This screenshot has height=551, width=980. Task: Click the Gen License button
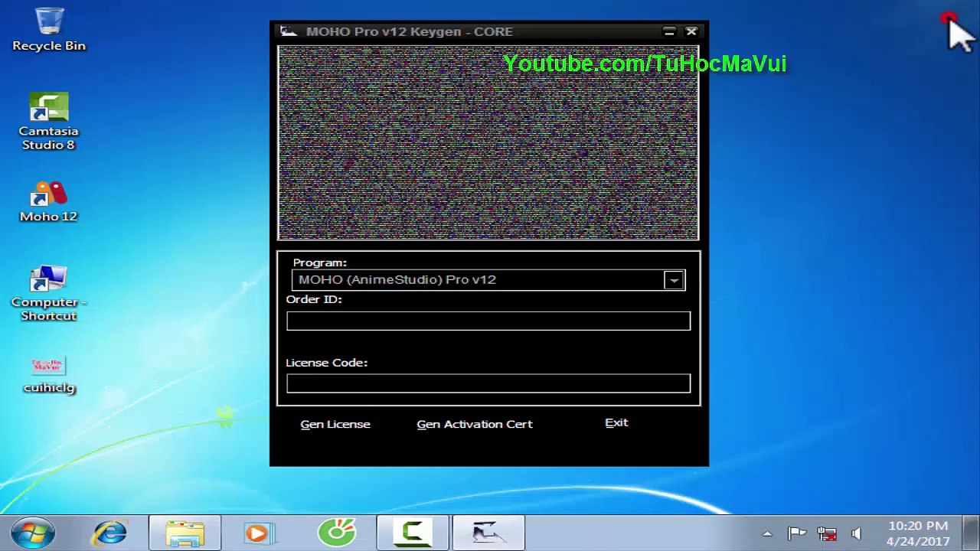coord(335,424)
